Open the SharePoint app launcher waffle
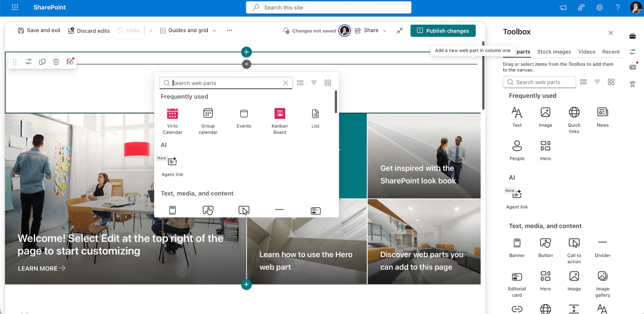 click(x=15, y=7)
